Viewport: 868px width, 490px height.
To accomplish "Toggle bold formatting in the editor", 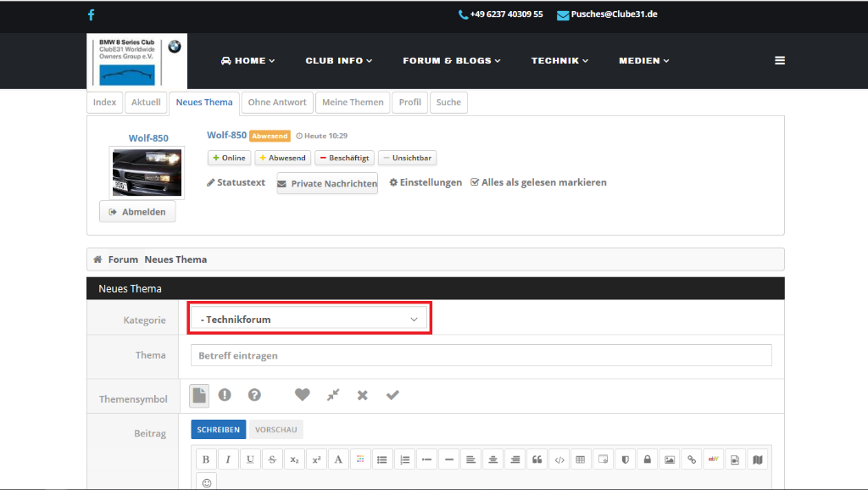I will (x=206, y=459).
